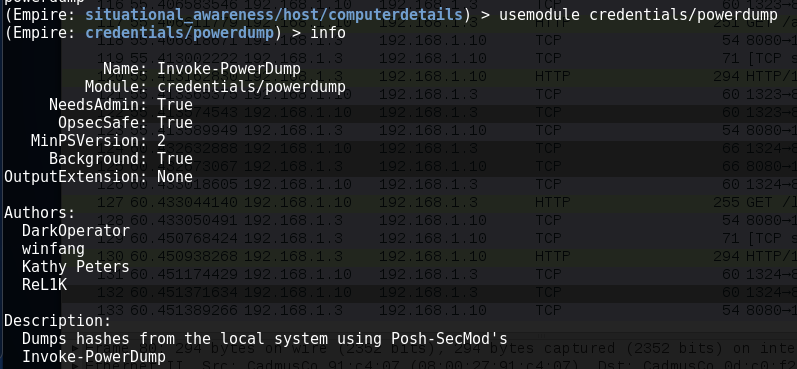797x369 pixels.
Task: Select the MinPSVersion value '2'
Action: [x=162, y=141]
